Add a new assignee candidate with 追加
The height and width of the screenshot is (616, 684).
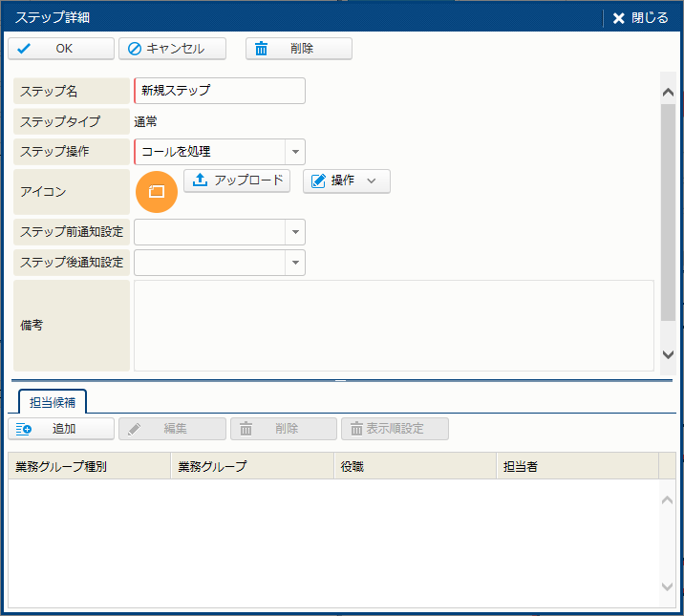pyautogui.click(x=61, y=429)
